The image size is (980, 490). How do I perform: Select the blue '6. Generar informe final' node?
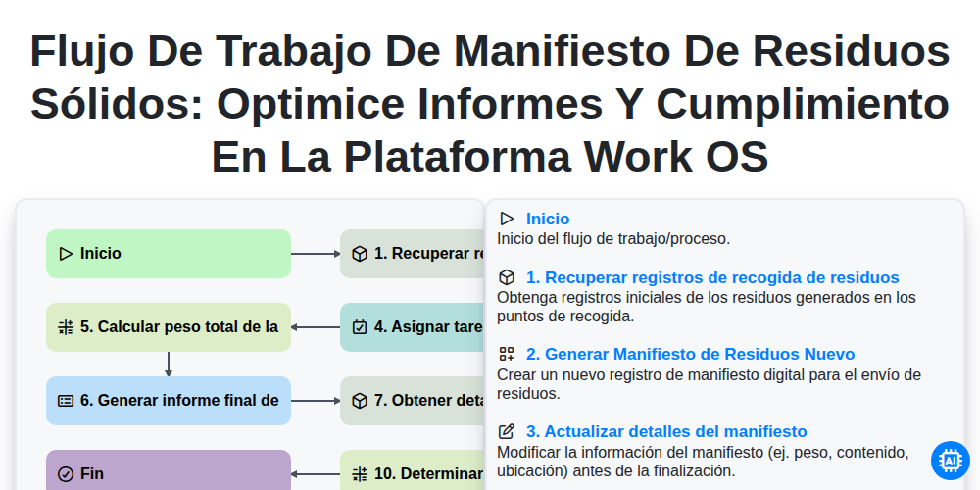click(x=169, y=401)
